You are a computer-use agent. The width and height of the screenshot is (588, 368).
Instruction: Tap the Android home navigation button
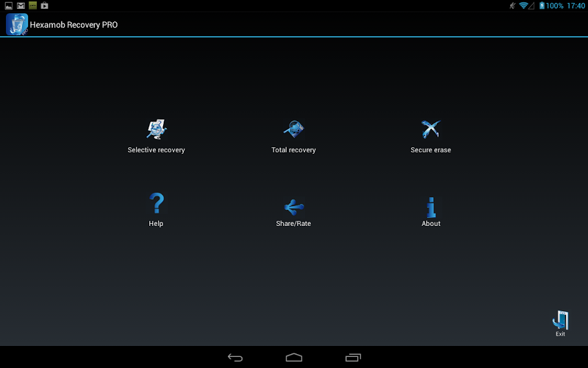[294, 357]
